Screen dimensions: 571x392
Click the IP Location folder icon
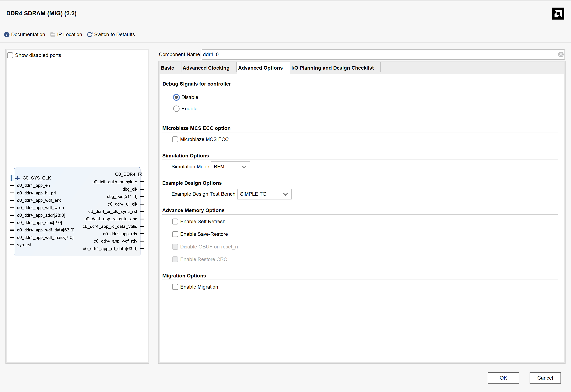coord(53,35)
